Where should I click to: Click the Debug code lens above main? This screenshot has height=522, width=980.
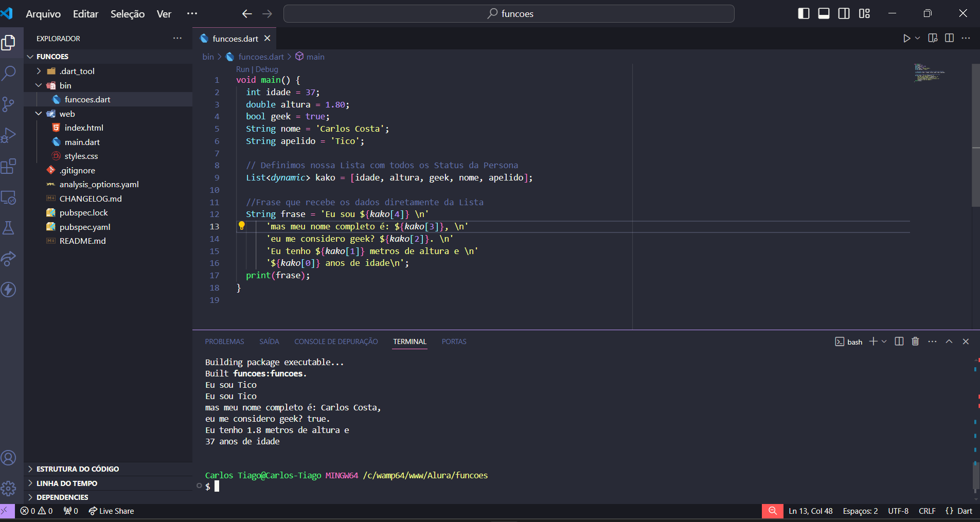pyautogui.click(x=267, y=69)
